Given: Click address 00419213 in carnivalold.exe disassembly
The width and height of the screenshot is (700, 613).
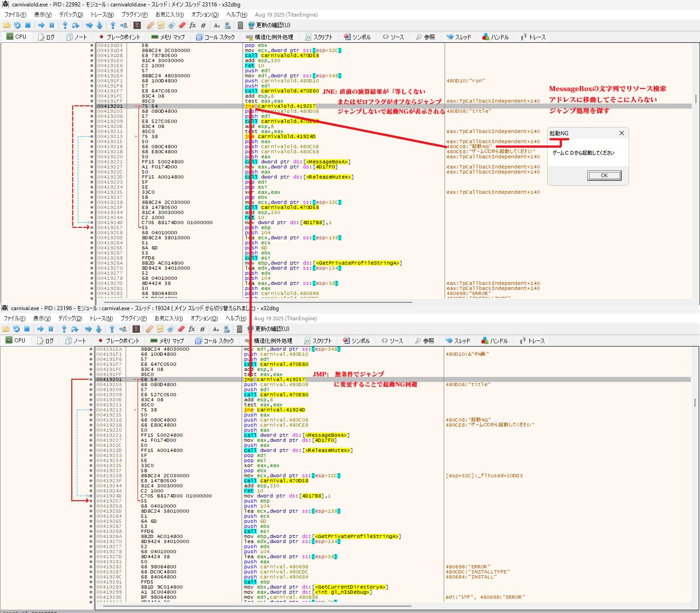Looking at the screenshot, I should (110, 137).
